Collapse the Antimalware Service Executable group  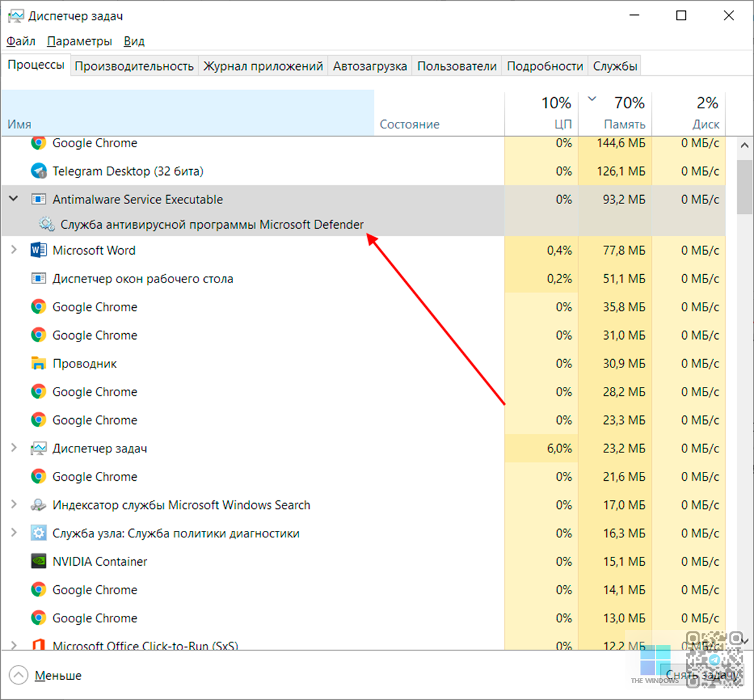(x=14, y=199)
